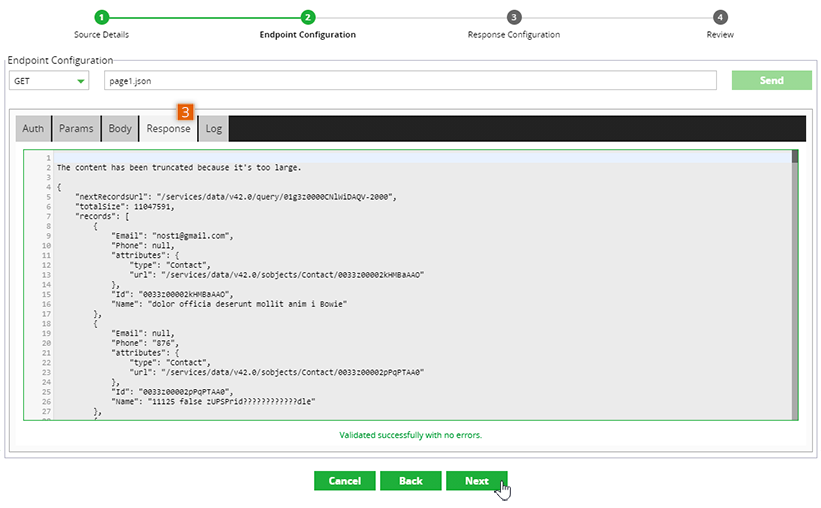Viewport: 821px width, 508px height.
Task: Click the Review step label
Action: (x=720, y=35)
